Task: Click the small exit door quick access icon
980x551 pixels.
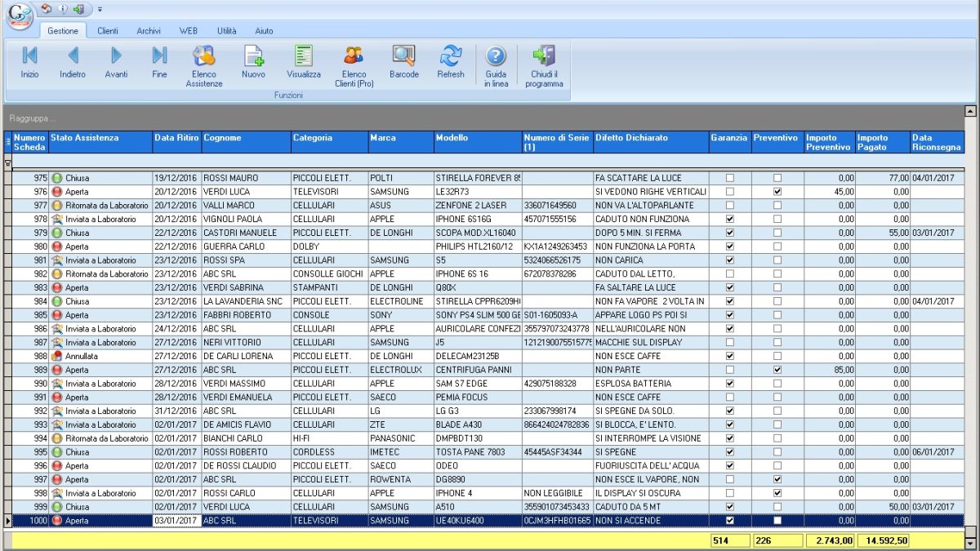Action: 78,9
